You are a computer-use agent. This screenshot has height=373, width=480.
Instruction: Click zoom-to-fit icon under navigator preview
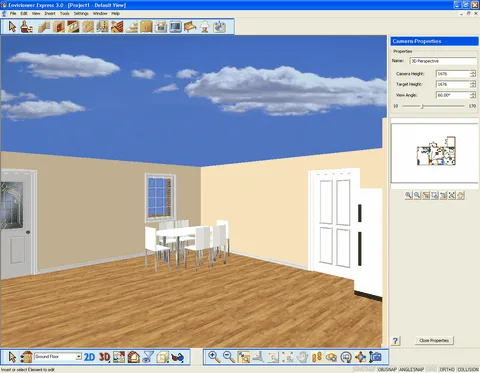pyautogui.click(x=452, y=195)
